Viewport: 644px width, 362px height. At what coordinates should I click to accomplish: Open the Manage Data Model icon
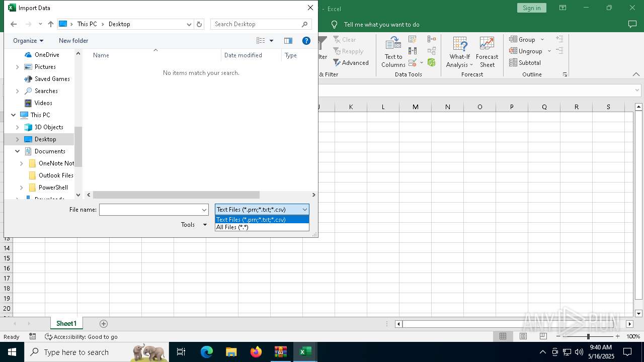[432, 63]
